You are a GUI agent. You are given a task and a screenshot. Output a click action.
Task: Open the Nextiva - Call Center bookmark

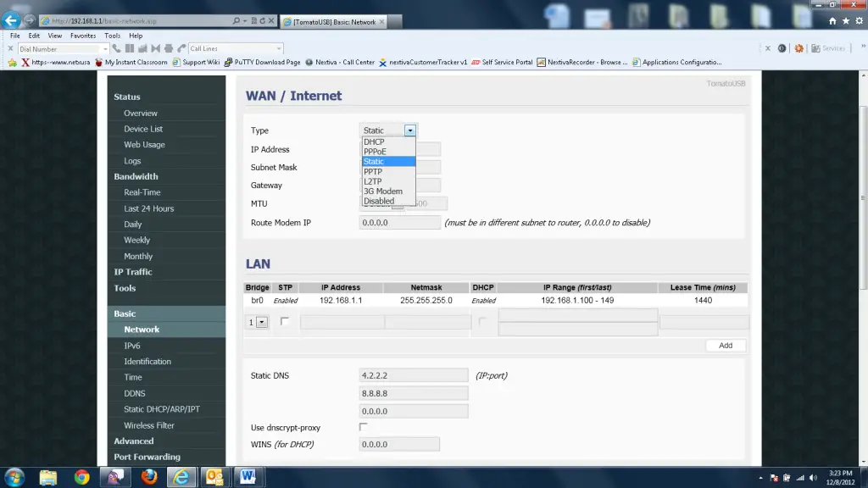pos(340,63)
